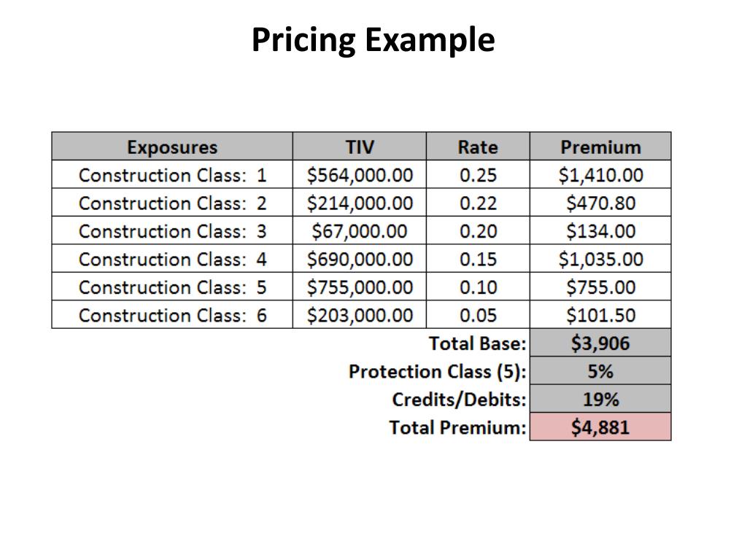Viewport: 747px width, 560px height.
Task: Click the Pricing Example title
Action: coord(373,40)
